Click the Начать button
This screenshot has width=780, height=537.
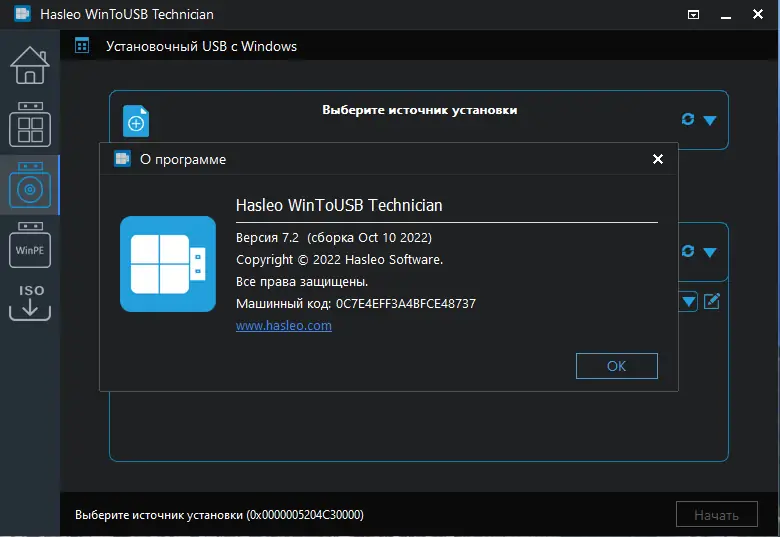tap(716, 515)
